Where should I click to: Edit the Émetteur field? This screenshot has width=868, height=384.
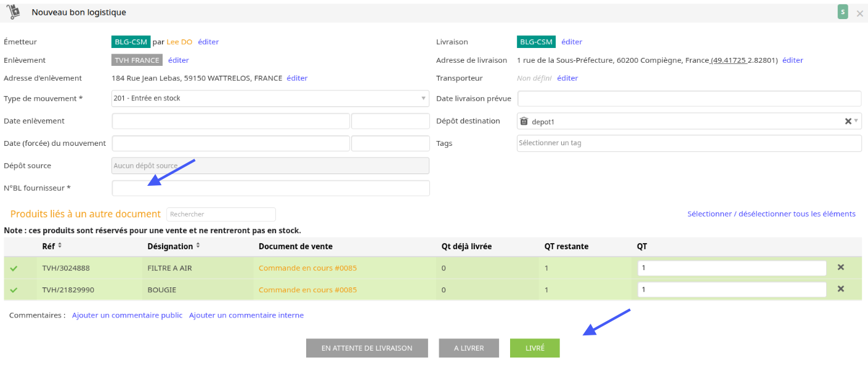pos(208,42)
